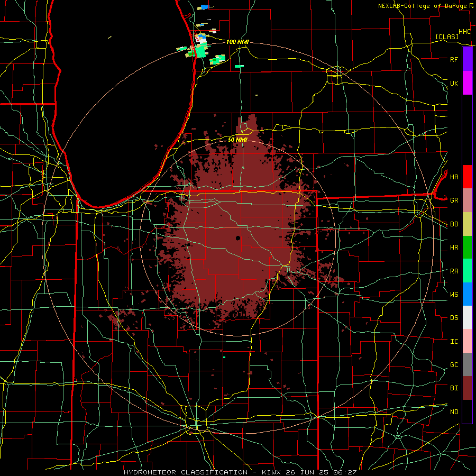Click the UK magenta legend swatch

pos(467,83)
